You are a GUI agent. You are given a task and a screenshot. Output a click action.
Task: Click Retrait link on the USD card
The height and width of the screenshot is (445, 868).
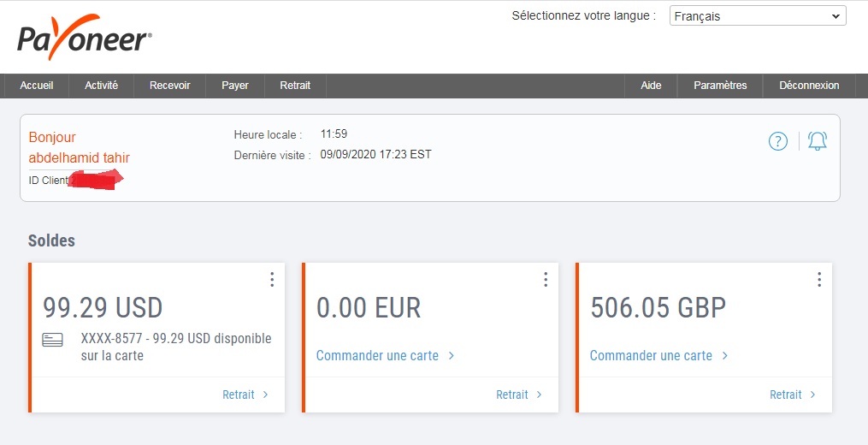click(x=245, y=395)
